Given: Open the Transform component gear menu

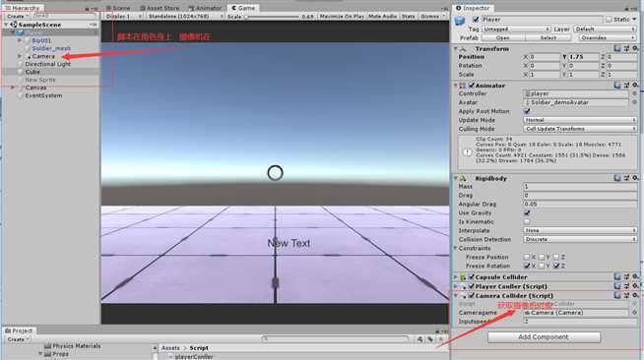Looking at the screenshot, I should point(635,48).
